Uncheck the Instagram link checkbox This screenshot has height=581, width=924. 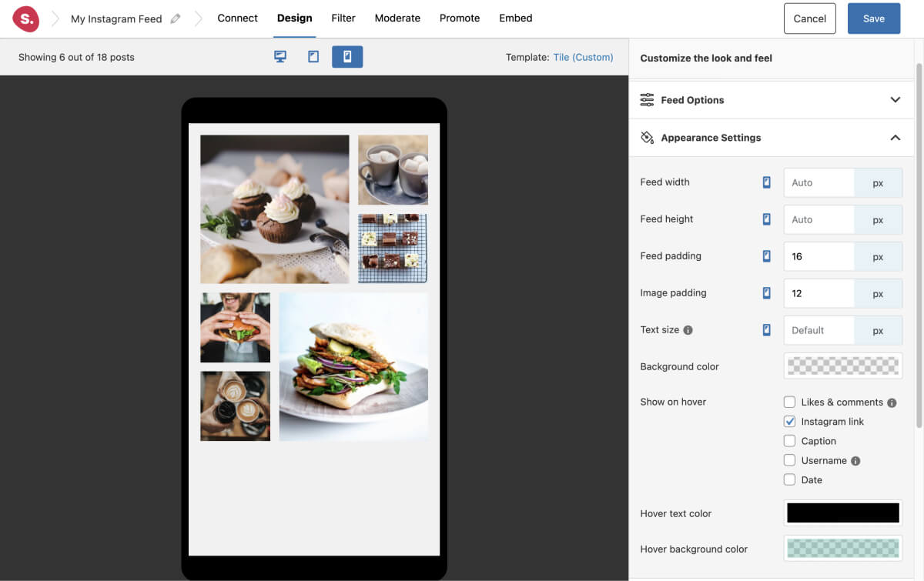(x=789, y=421)
